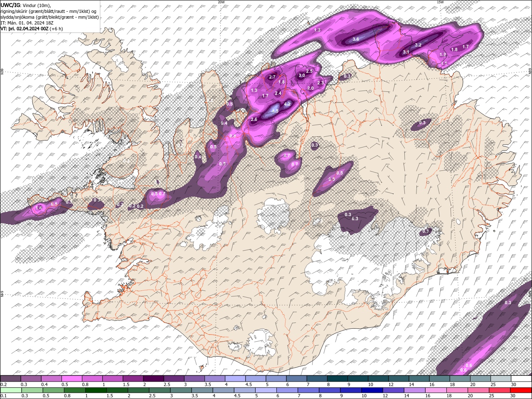Click the 4.2 snowfall maximum value
Screen dimensions: 532x399
(x=287, y=104)
